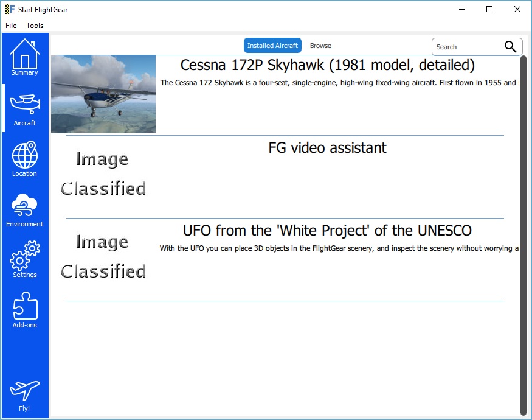Select the FG video assistant placeholder image
Screen dimensions: 532x420
pyautogui.click(x=103, y=173)
